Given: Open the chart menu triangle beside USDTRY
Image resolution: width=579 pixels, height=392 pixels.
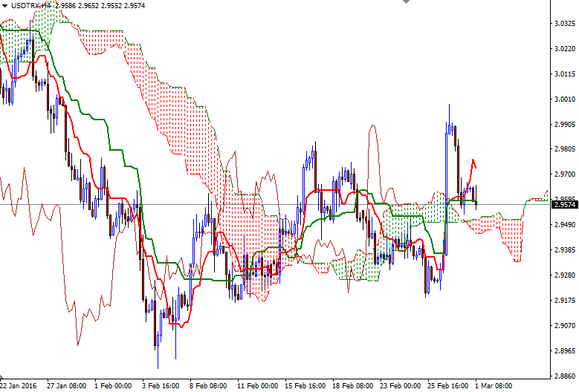Looking at the screenshot, I should pyautogui.click(x=4, y=5).
